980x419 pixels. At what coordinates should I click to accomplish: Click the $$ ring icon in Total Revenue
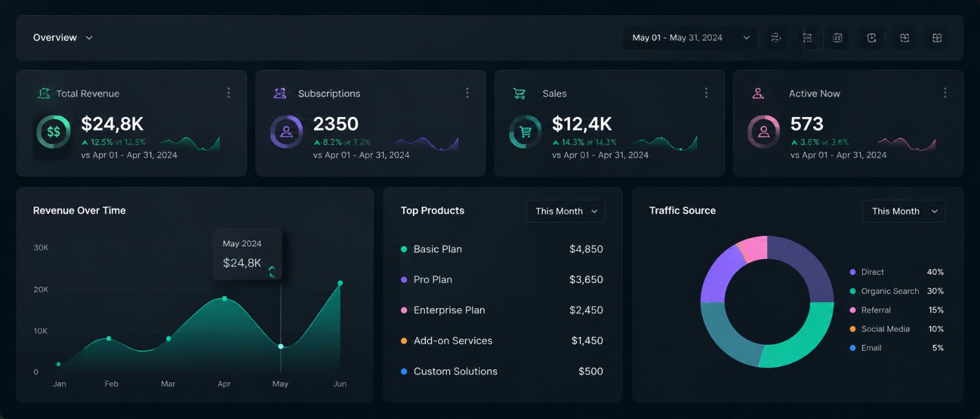click(53, 132)
